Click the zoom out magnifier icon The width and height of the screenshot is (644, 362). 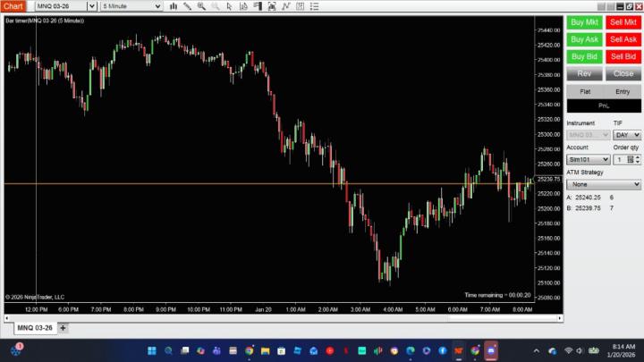(x=216, y=6)
